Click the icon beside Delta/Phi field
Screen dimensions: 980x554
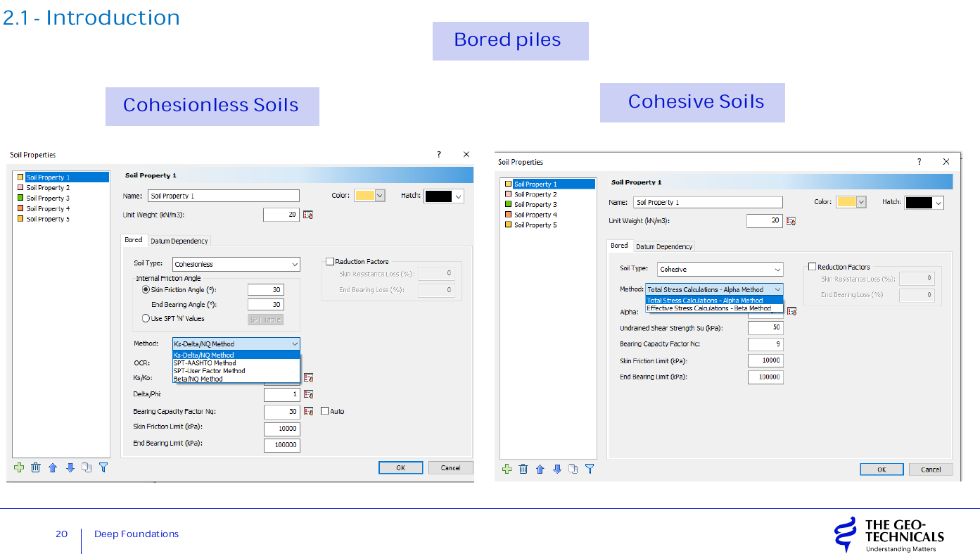click(308, 394)
